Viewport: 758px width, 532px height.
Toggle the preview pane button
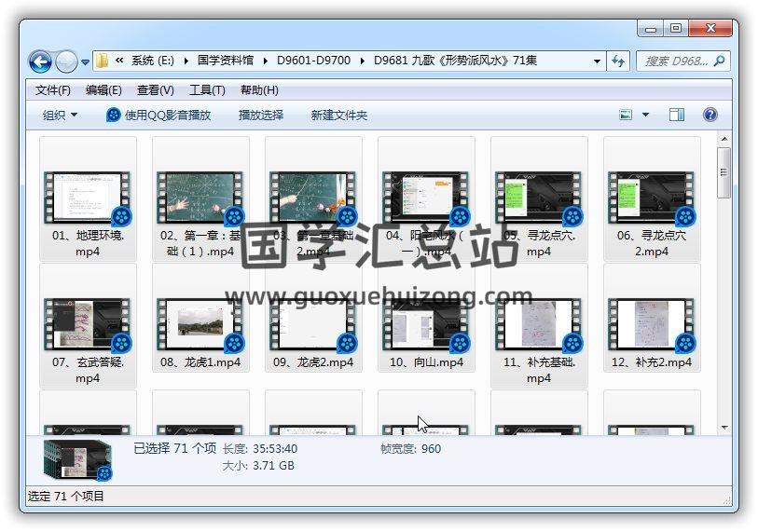tap(677, 116)
